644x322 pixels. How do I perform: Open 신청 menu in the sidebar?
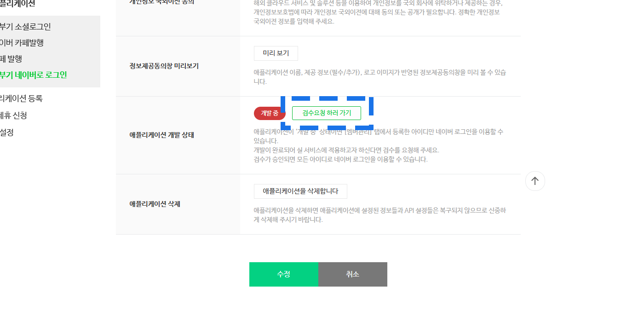coord(13,115)
